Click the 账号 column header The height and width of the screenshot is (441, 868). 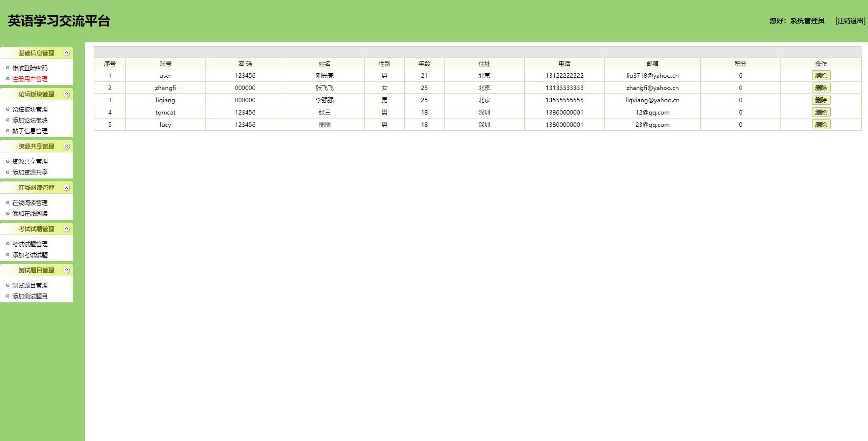point(165,64)
